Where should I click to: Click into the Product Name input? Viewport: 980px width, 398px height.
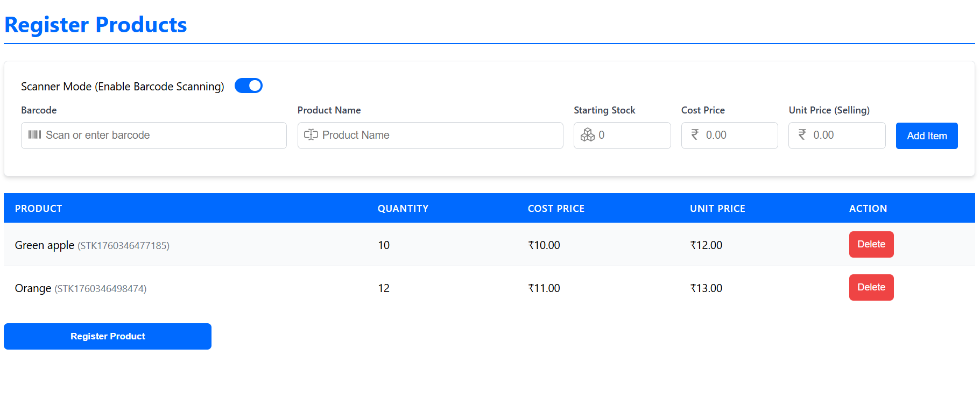439,136
